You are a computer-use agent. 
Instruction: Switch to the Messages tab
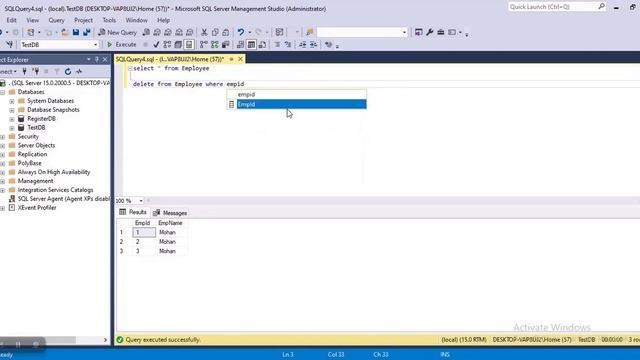(x=170, y=213)
